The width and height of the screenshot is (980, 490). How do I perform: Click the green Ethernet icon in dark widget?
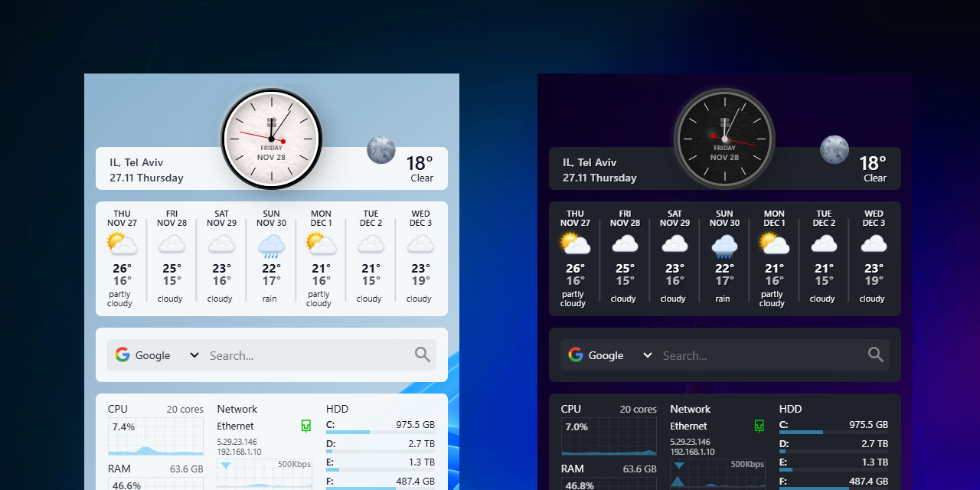pos(759,426)
